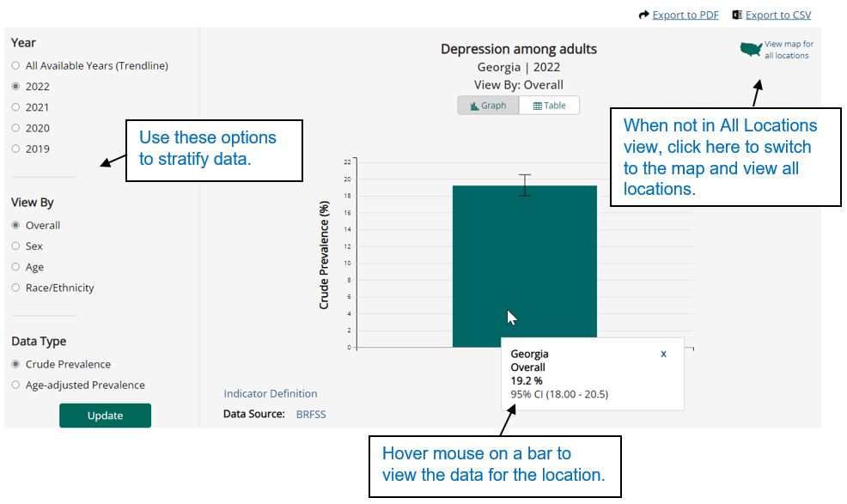Screen dimensions: 847x504
Task: Select the Age view option
Action: (15, 267)
